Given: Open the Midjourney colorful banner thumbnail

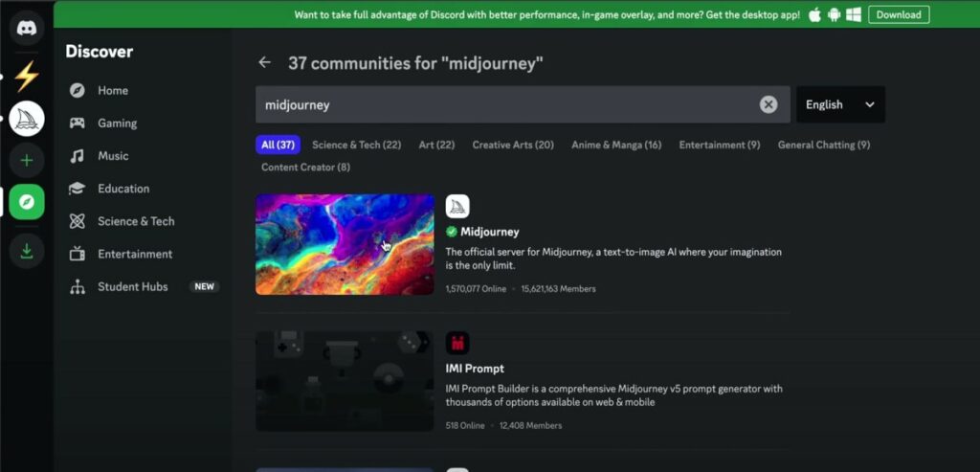Looking at the screenshot, I should point(345,244).
